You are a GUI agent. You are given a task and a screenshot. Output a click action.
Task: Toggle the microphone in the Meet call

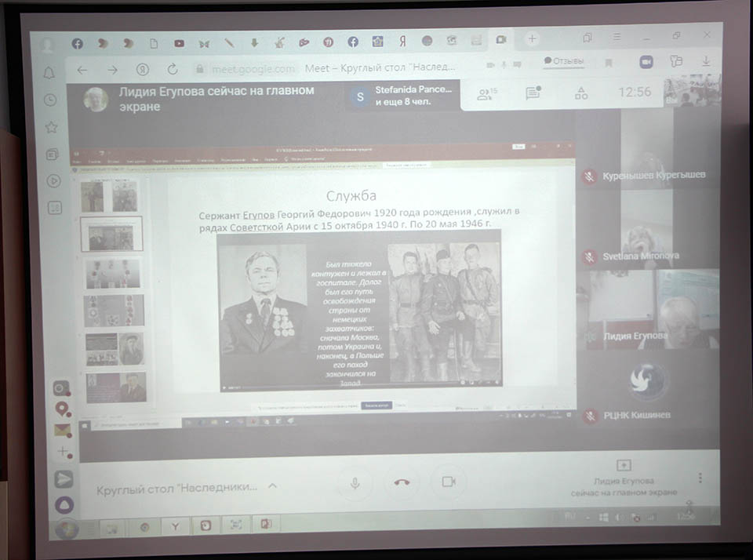pos(355,482)
